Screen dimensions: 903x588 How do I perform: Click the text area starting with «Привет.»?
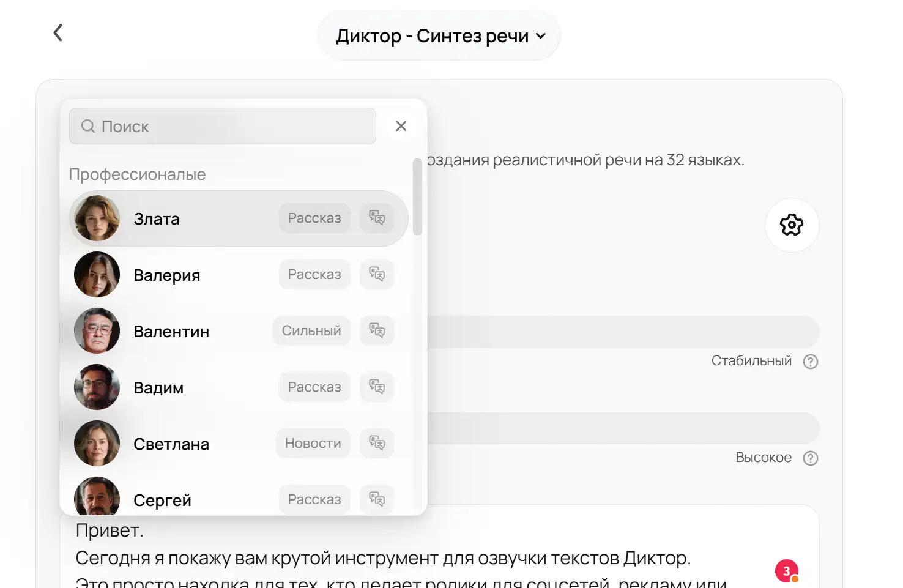[x=439, y=546]
